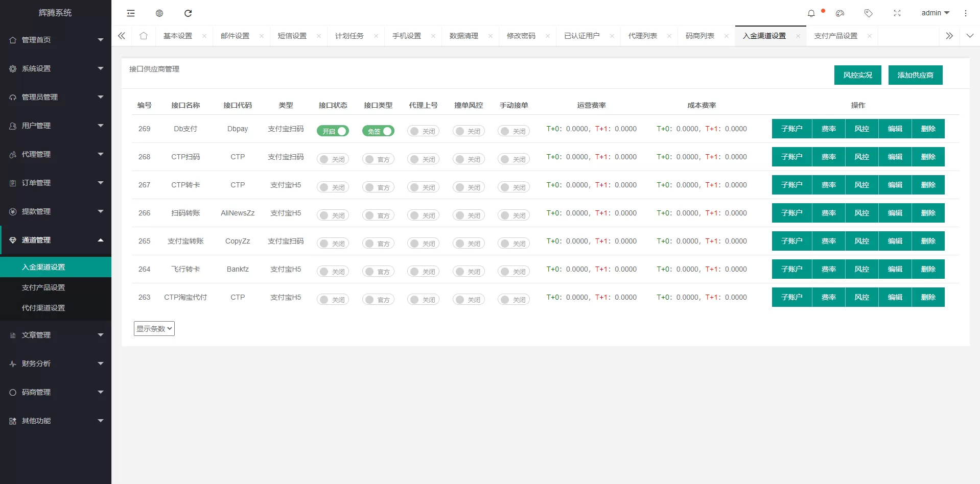980x484 pixels.
Task: Click the sidebar collapse menu icon
Action: click(131, 13)
